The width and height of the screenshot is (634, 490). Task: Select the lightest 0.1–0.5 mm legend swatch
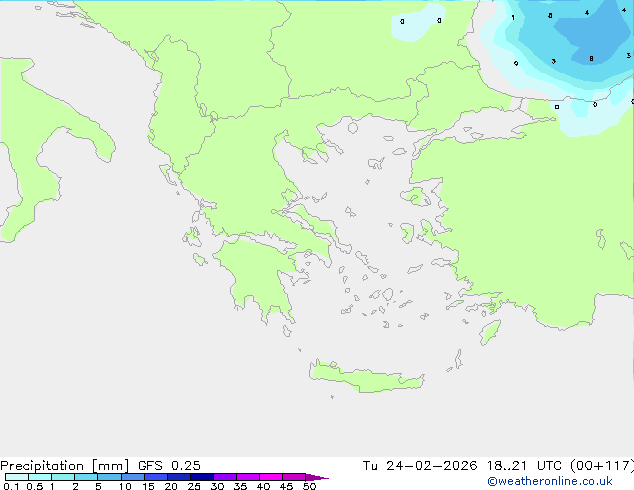pyautogui.click(x=17, y=477)
